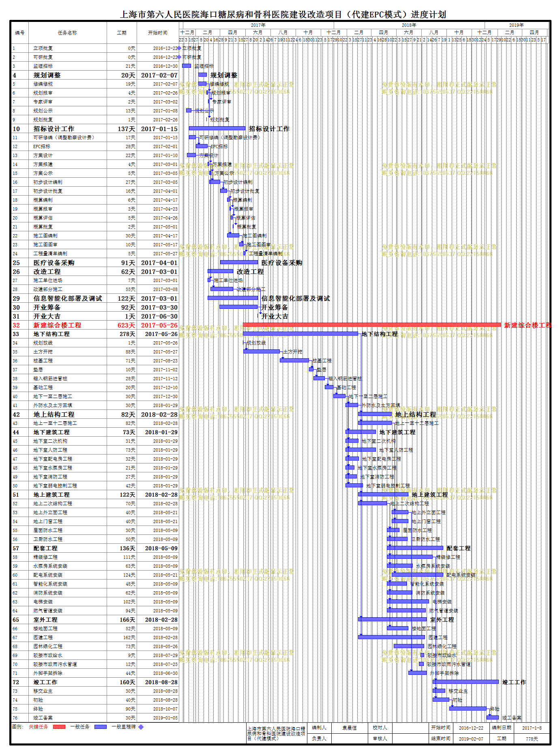Screen dimensions: 560x754
Task: Select the 2018年 timeline year header
Action: 409,25
